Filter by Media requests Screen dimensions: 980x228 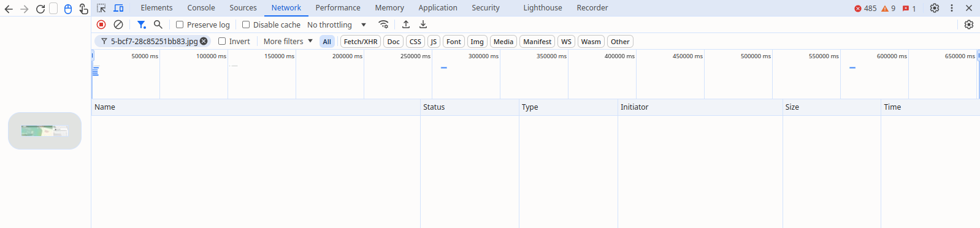503,42
